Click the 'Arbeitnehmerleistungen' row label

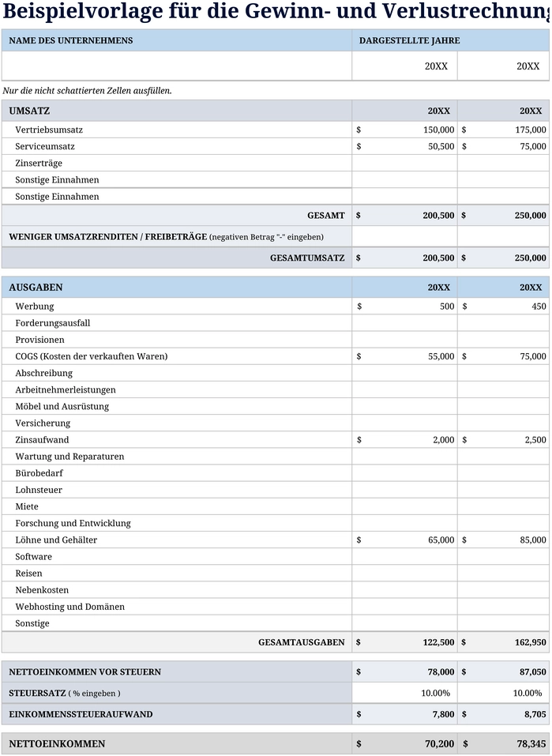(x=66, y=390)
